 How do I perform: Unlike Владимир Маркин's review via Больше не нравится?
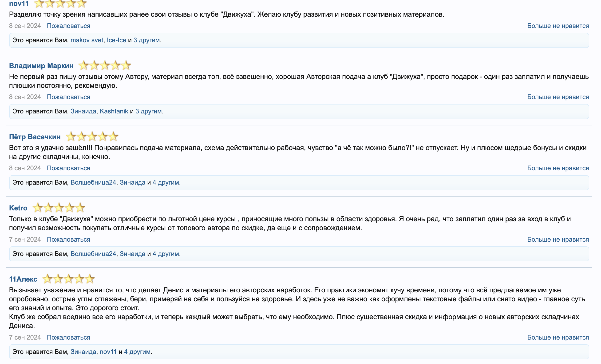558,97
